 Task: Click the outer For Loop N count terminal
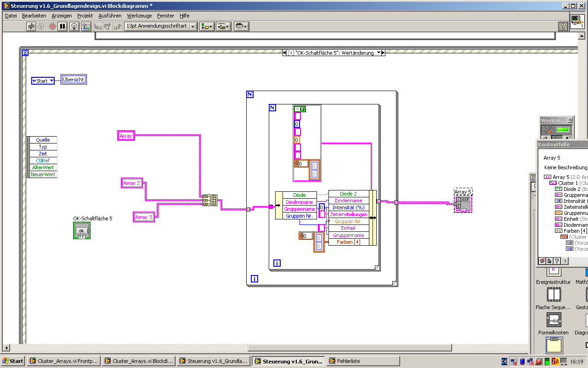click(250, 94)
